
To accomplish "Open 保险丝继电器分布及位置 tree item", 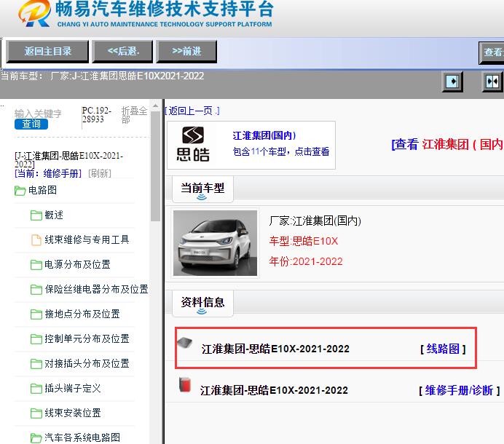I will pos(96,289).
